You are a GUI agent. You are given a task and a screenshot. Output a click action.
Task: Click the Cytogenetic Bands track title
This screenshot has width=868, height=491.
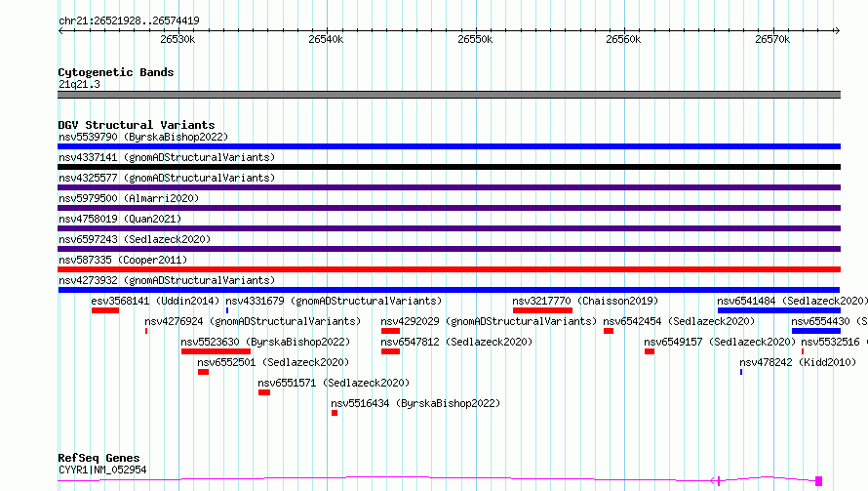pyautogui.click(x=116, y=72)
